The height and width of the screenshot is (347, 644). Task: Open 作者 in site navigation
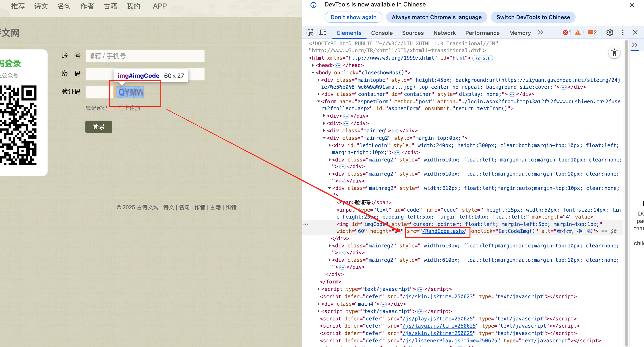coord(87,6)
